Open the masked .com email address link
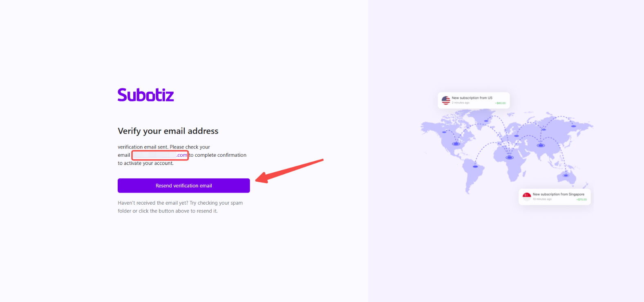The height and width of the screenshot is (302, 644). (160, 156)
